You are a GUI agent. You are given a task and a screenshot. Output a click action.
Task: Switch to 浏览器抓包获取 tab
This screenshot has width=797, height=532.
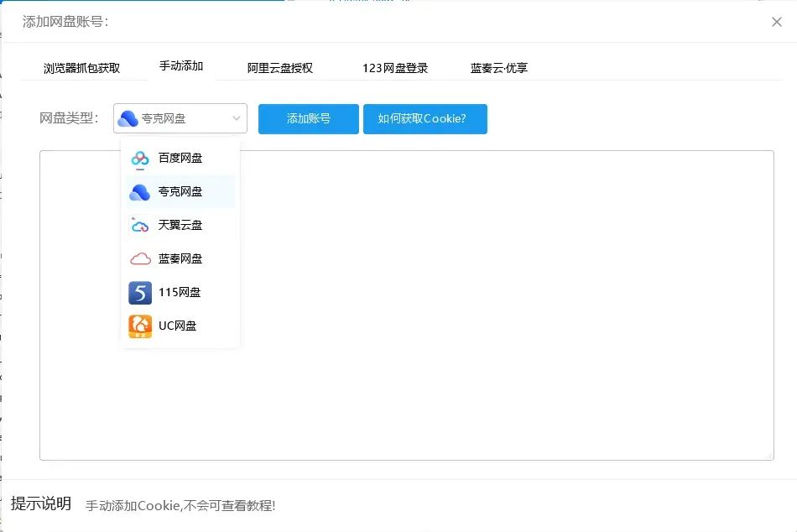point(82,68)
